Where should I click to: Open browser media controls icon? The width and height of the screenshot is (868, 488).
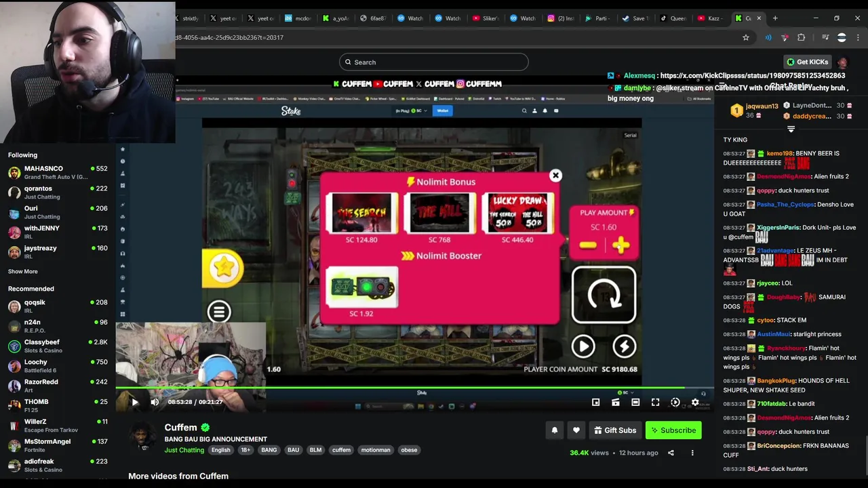825,37
